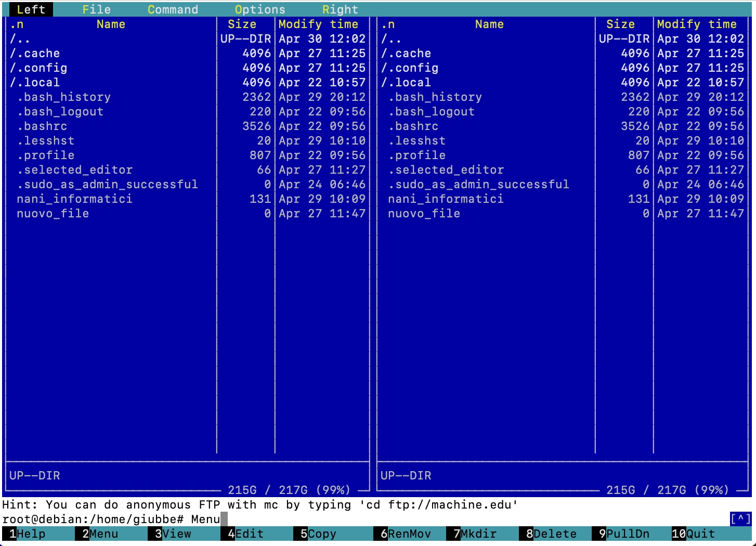Click the .n sort indicator in left panel
Screen dimensions: 756x546
tap(17, 24)
